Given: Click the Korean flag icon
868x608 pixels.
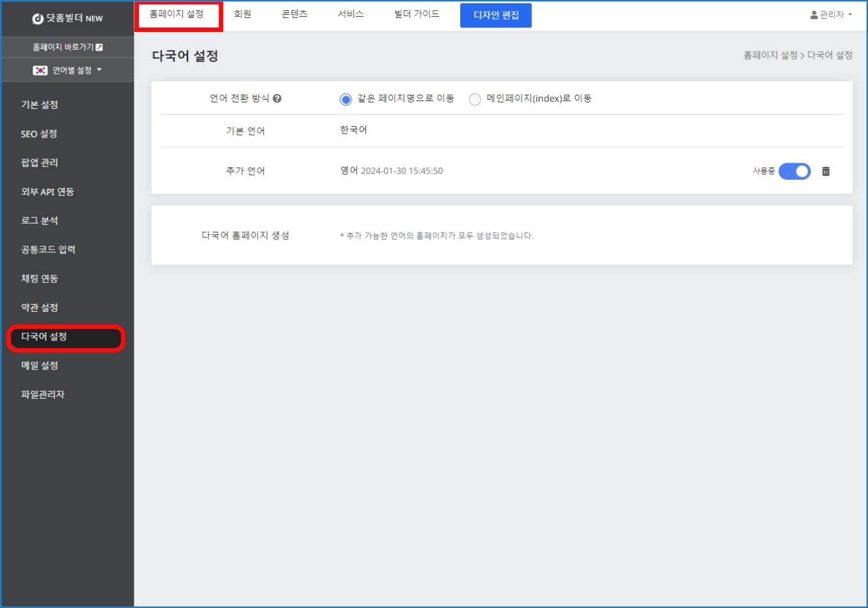Looking at the screenshot, I should [40, 70].
